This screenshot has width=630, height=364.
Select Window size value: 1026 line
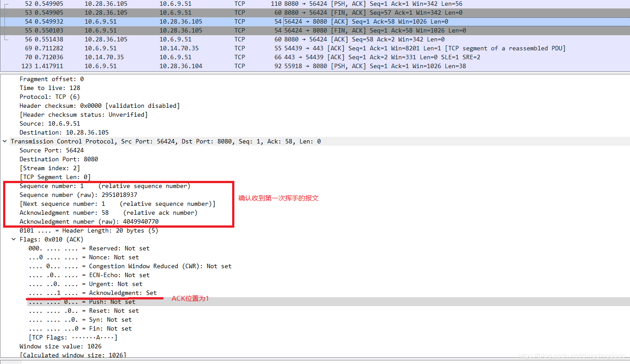61,346
